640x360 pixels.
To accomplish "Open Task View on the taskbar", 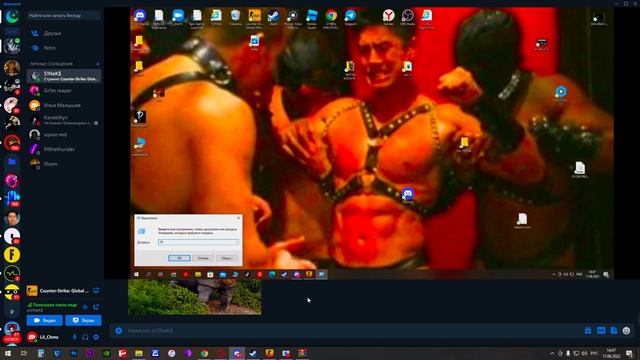I will tap(24, 353).
